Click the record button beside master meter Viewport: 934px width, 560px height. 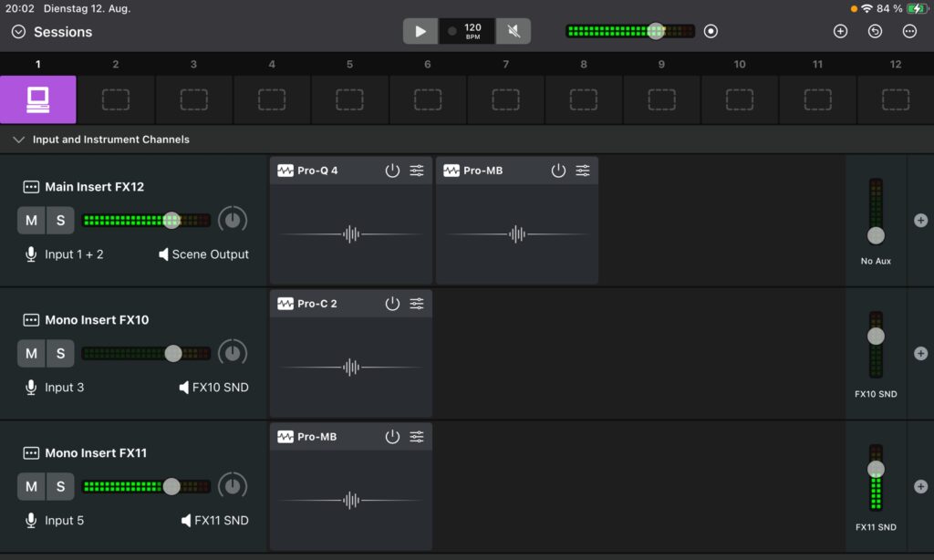click(x=711, y=31)
